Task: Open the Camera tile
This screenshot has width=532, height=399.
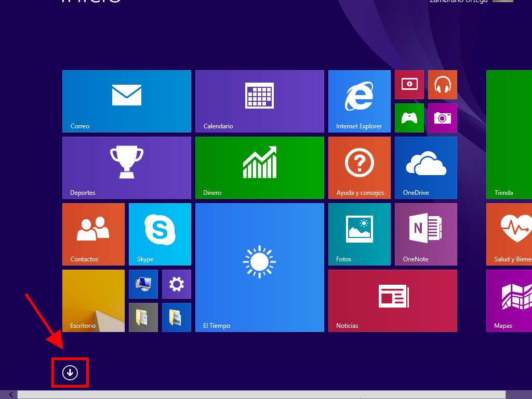Action: (442, 118)
